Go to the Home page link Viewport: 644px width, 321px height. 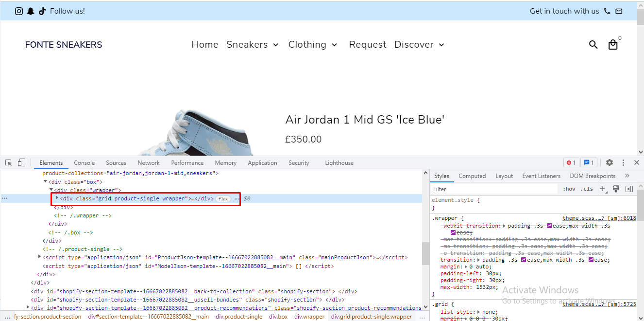coord(205,45)
